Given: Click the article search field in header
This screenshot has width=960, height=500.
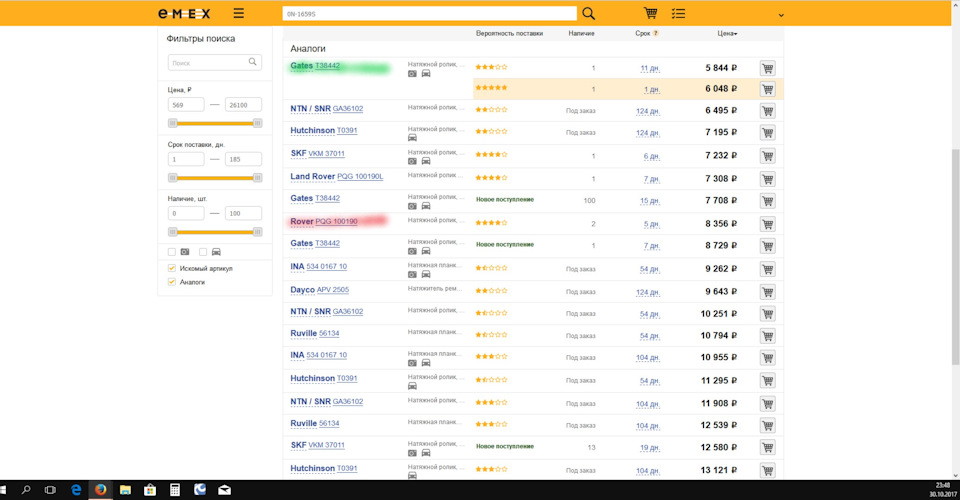Looking at the screenshot, I should click(429, 13).
